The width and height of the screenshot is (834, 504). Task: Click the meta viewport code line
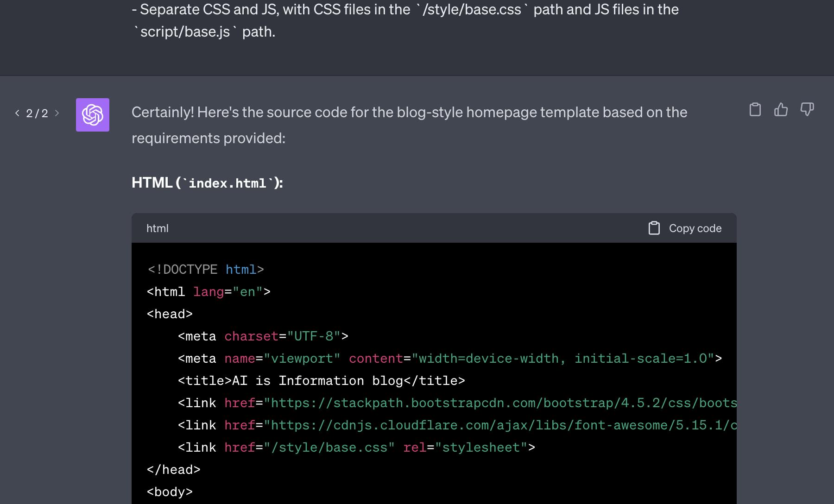pos(450,359)
